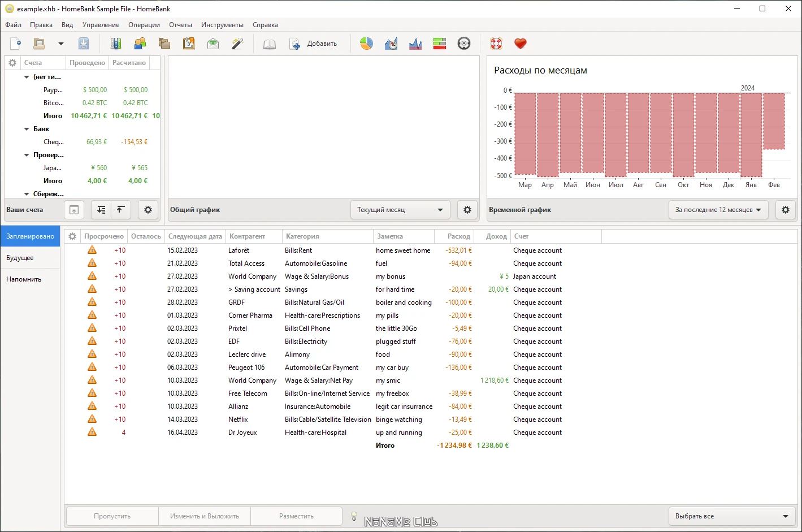Screen dimensions: 802x532
Task: Collapse the Банк account group
Action: click(27, 129)
